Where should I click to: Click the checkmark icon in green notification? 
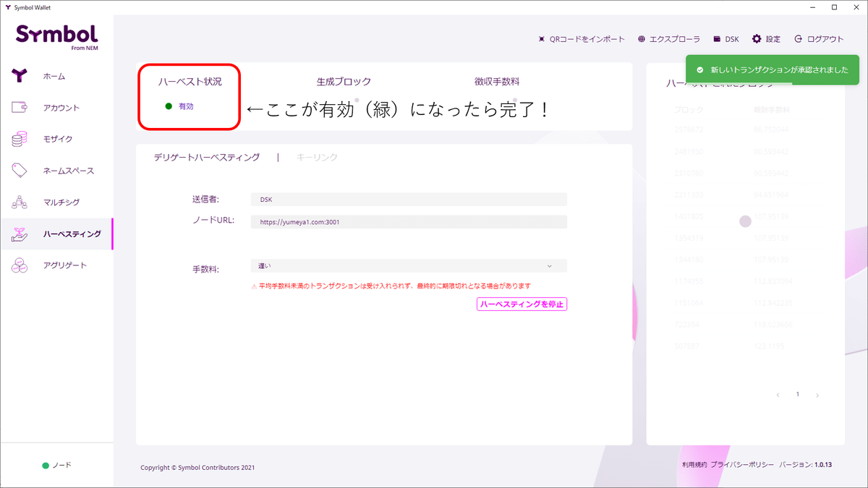pos(699,70)
